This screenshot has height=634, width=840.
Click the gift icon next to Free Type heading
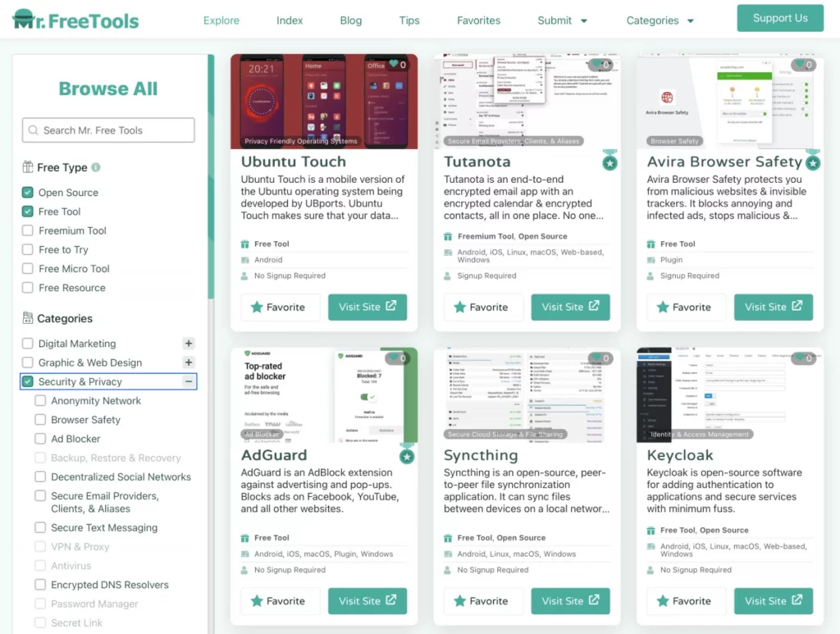coord(27,167)
